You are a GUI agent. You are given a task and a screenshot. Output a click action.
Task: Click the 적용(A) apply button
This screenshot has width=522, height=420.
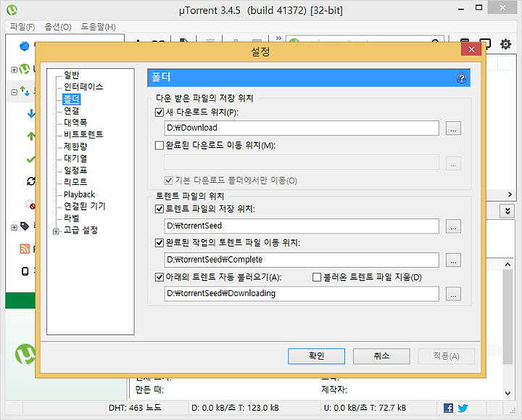coord(446,356)
